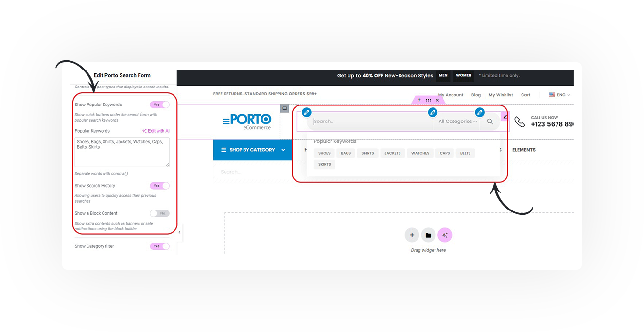This screenshot has height=332, width=644.
Task: Open the My Wishlist menu link
Action: point(501,95)
